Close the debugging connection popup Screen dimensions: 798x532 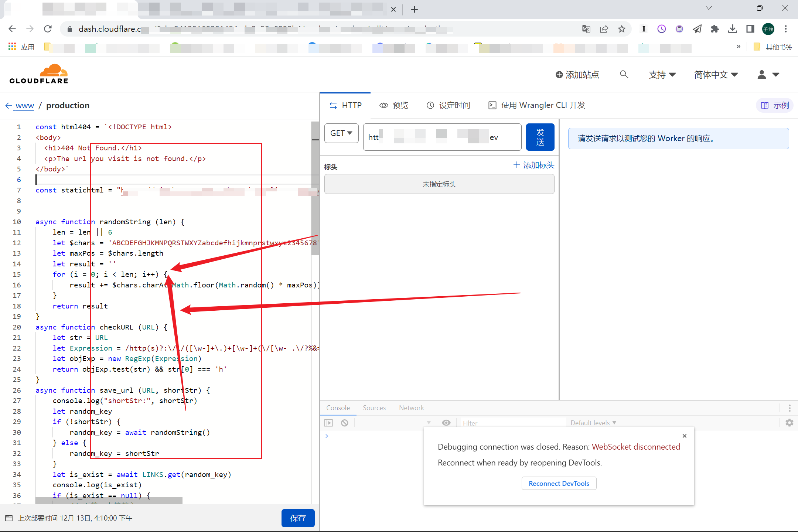click(685, 436)
